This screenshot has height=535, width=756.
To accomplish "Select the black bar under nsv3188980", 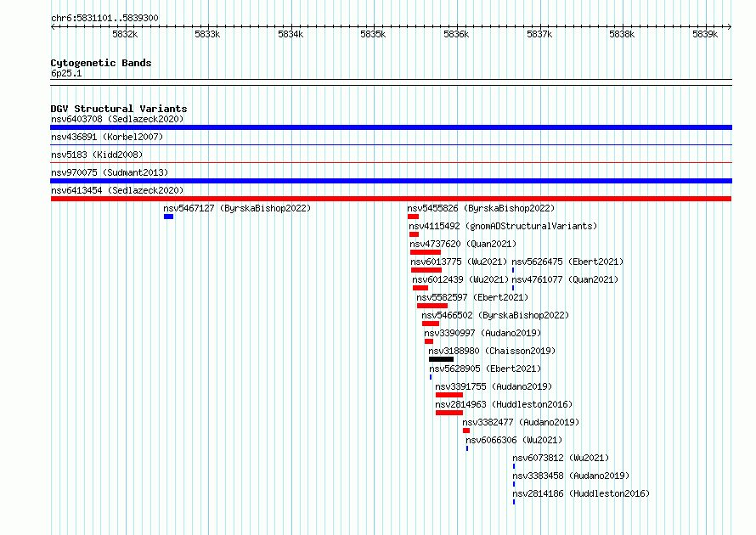I will click(x=441, y=359).
